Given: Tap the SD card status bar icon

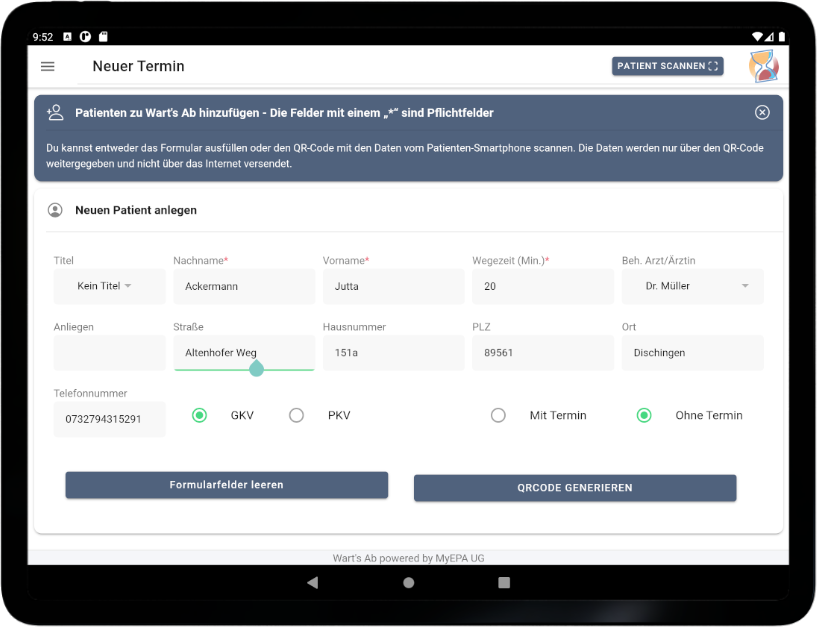Looking at the screenshot, I should click(x=103, y=36).
